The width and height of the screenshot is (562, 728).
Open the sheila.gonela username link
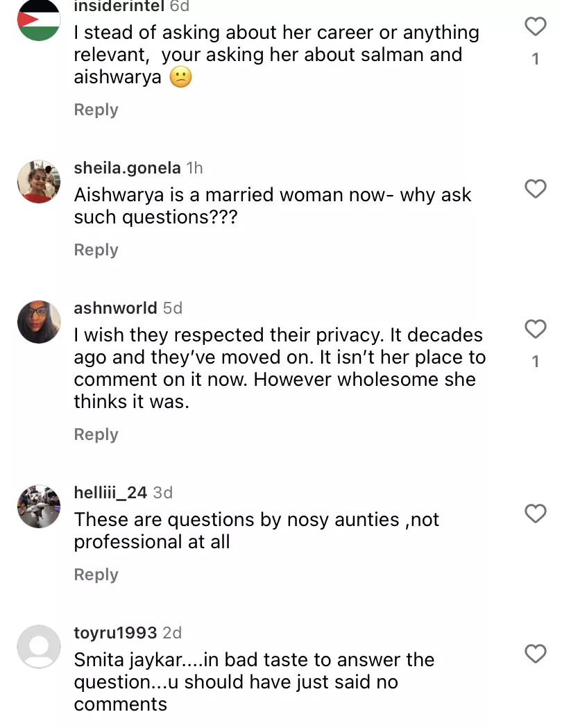coord(127,168)
